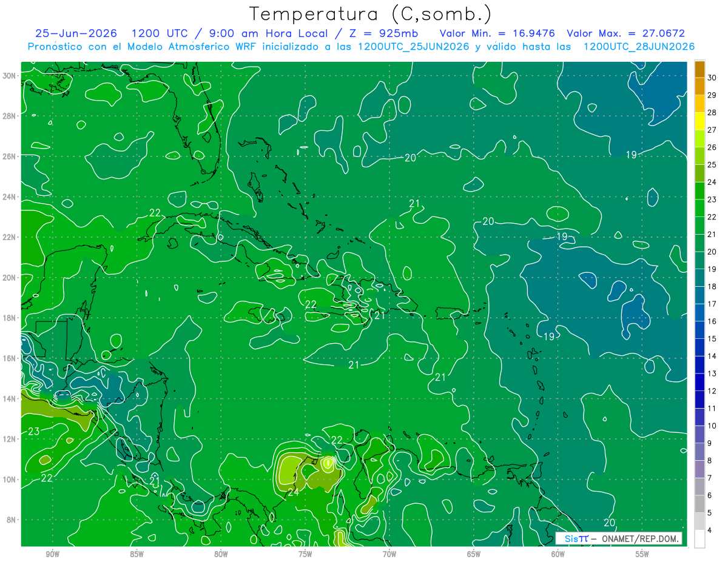Click the "16N" latitude axis label
The height and width of the screenshot is (562, 728).
[x=10, y=358]
